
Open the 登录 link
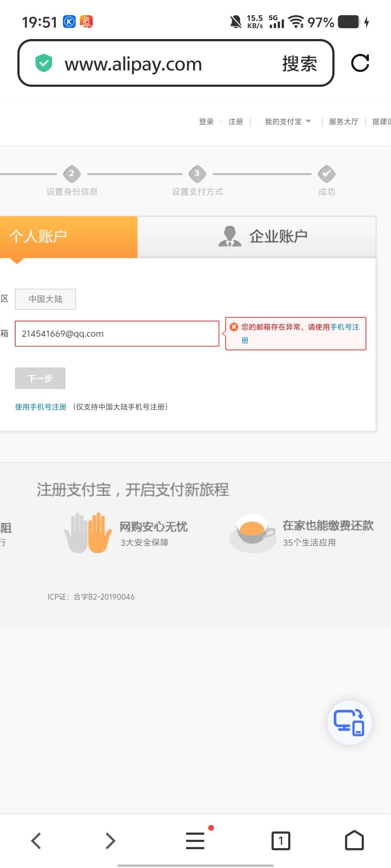click(206, 122)
